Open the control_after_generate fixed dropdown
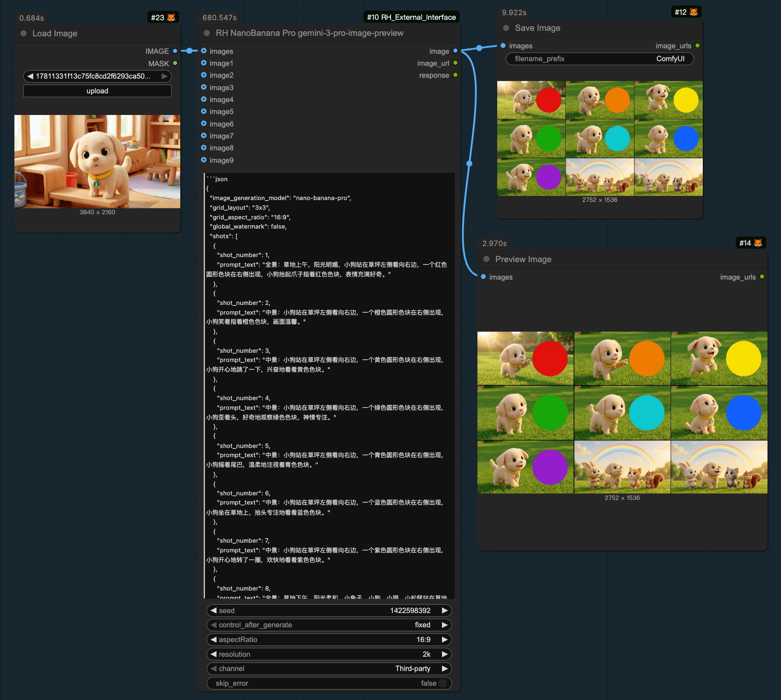 tap(329, 625)
